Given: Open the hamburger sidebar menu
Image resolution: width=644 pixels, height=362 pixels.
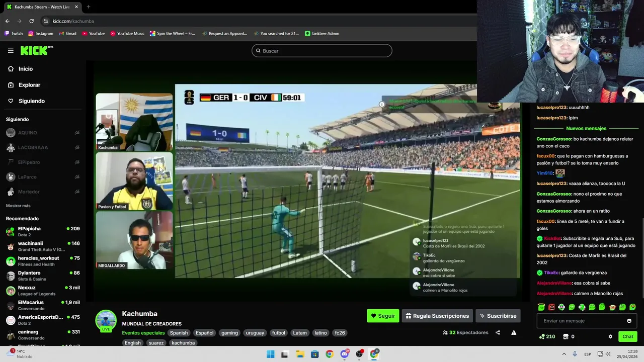Looking at the screenshot, I should pyautogui.click(x=11, y=51).
